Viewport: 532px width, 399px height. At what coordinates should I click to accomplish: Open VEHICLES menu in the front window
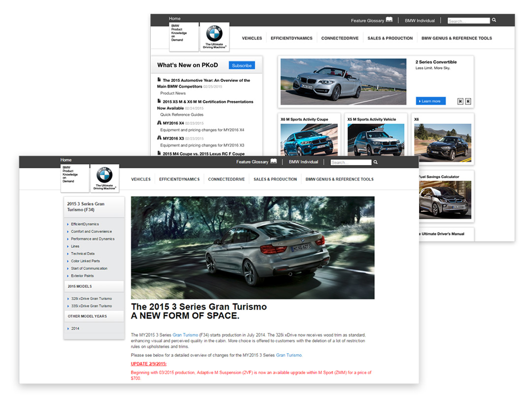point(141,179)
